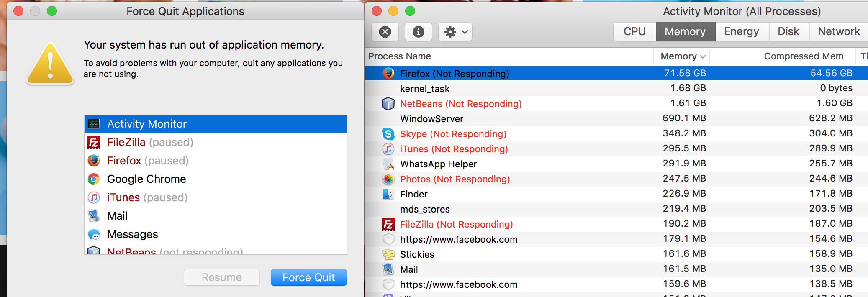Click the FileZilla icon in the Force Quit list
Image resolution: width=868 pixels, height=297 pixels.
(x=94, y=142)
